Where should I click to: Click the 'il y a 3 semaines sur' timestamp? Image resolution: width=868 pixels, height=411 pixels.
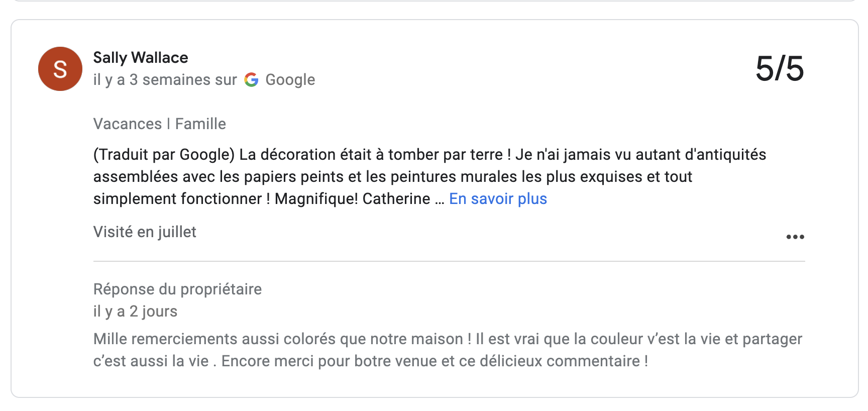[165, 79]
